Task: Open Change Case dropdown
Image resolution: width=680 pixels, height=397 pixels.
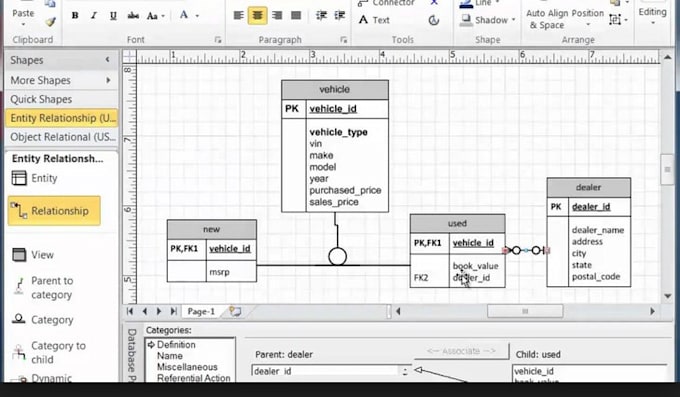Action: [155, 16]
